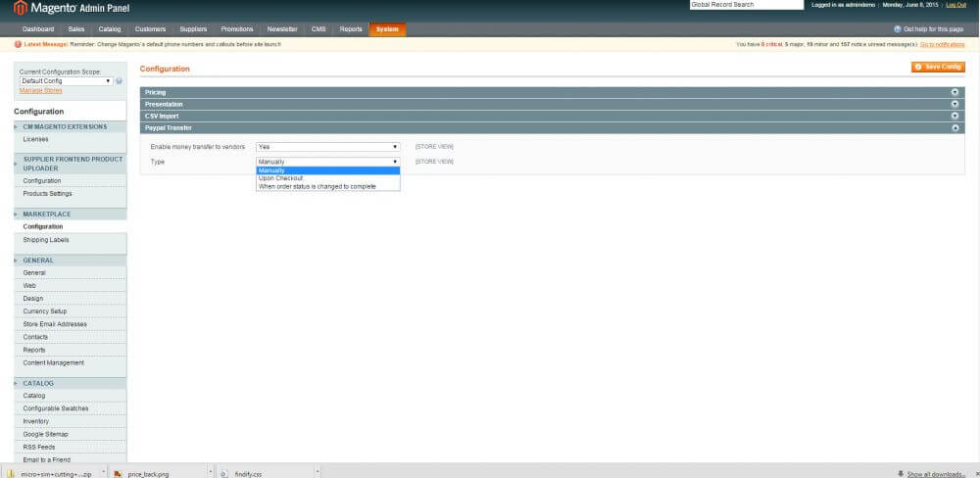Expand the CSV Import section arrow icon
980x478 pixels.
pos(955,117)
